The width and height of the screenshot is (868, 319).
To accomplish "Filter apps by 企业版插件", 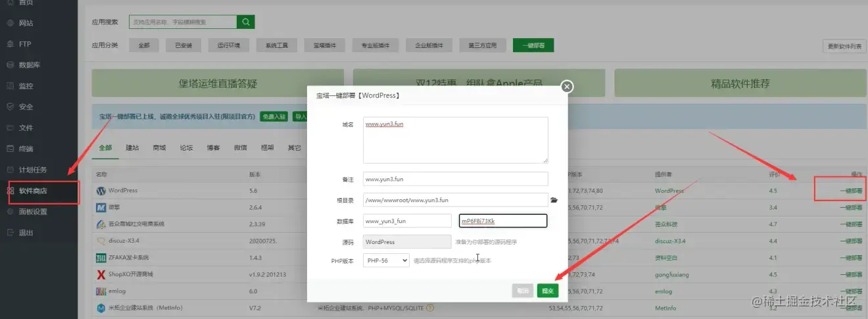I will pos(429,45).
